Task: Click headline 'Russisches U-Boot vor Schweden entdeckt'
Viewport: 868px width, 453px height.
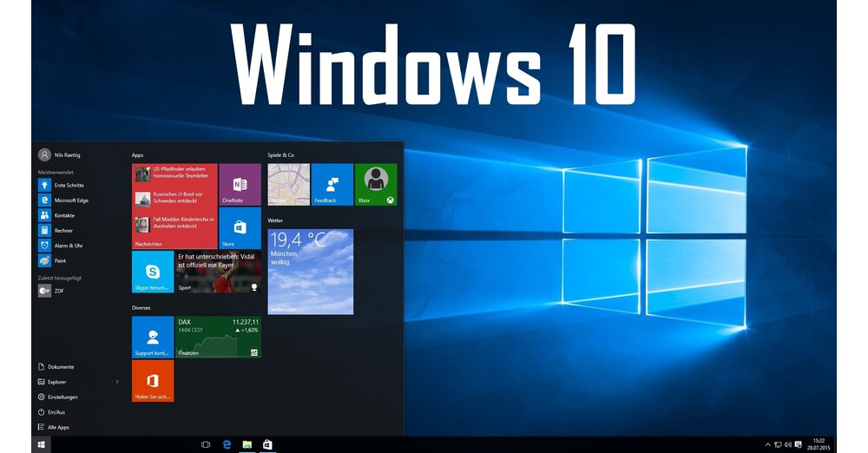Action: (x=178, y=198)
